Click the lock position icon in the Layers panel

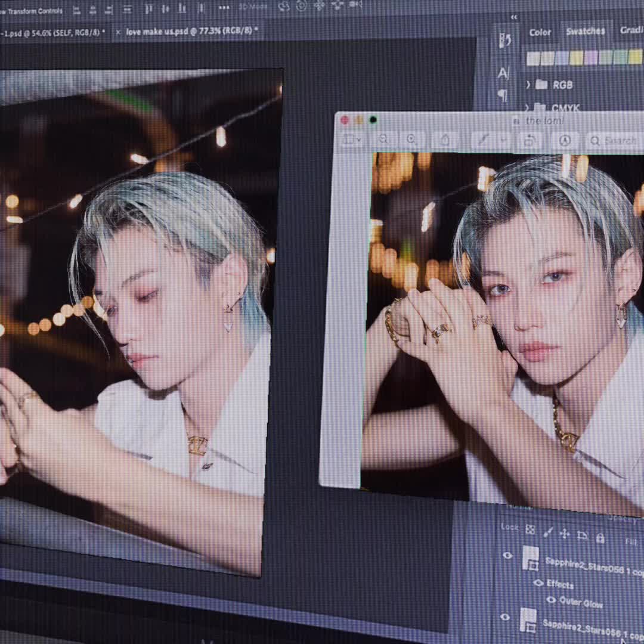(x=564, y=534)
